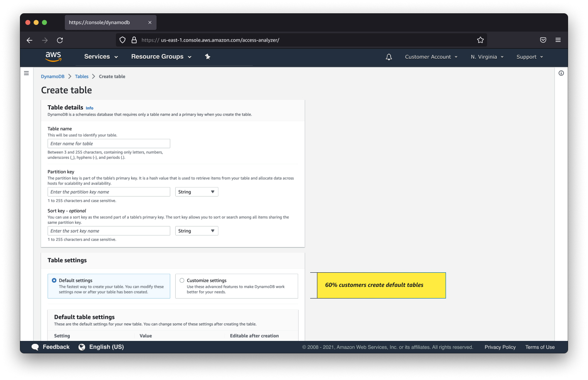This screenshot has height=380, width=588.
Task: Click the Info link beside Table details
Action: (x=89, y=108)
